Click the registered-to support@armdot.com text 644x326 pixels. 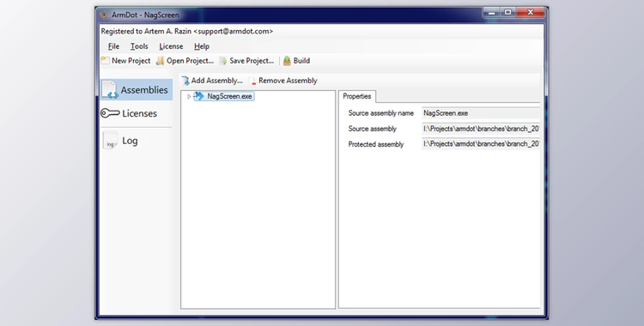(187, 31)
